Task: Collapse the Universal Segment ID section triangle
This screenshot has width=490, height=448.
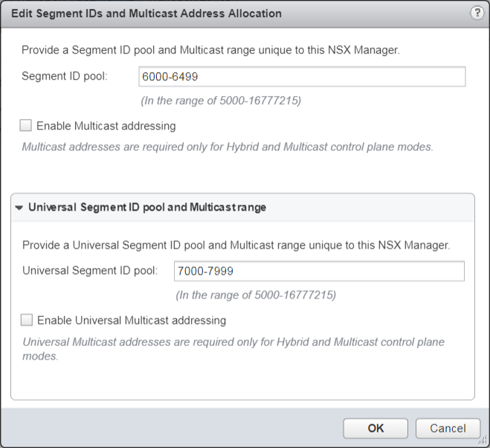Action: pyautogui.click(x=19, y=208)
